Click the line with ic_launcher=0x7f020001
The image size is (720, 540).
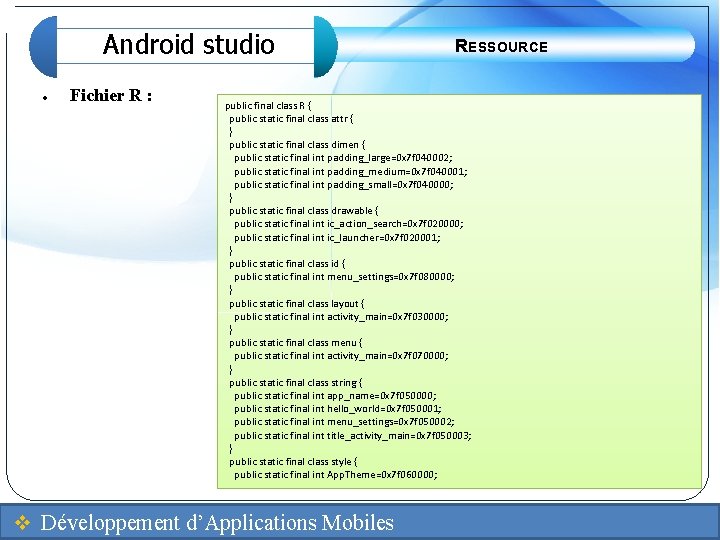click(337, 238)
